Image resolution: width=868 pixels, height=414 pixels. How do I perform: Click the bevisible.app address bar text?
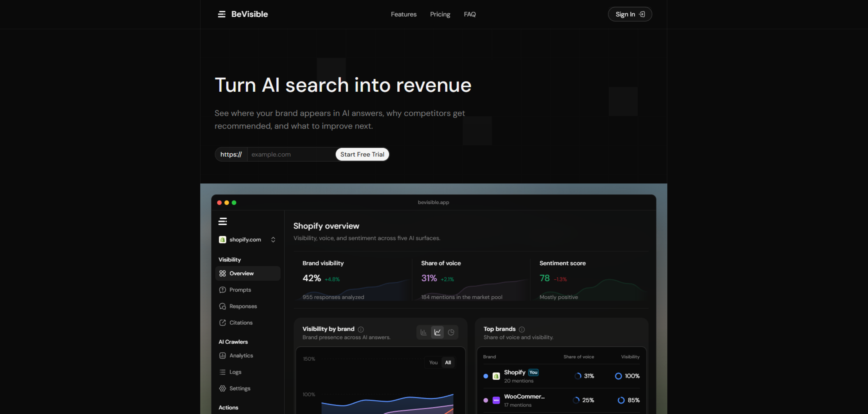coord(433,202)
